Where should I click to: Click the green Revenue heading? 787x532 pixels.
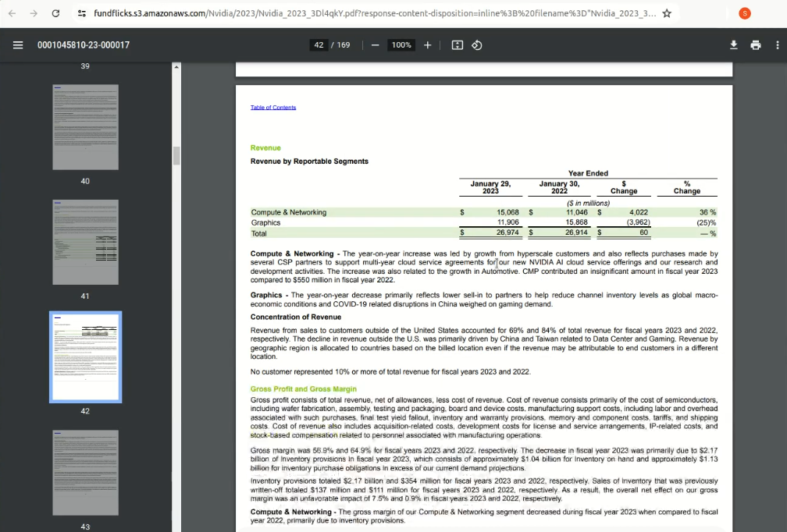click(265, 148)
